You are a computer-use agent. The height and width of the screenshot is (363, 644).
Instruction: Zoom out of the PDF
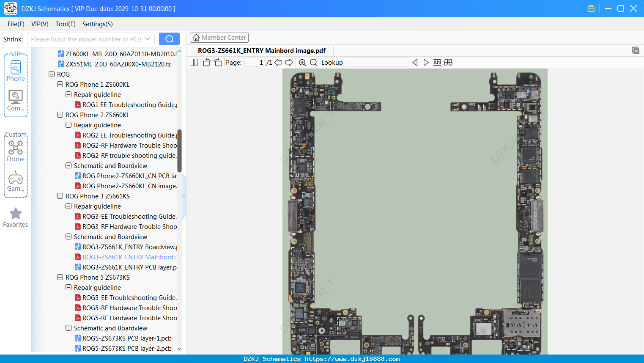click(x=313, y=63)
